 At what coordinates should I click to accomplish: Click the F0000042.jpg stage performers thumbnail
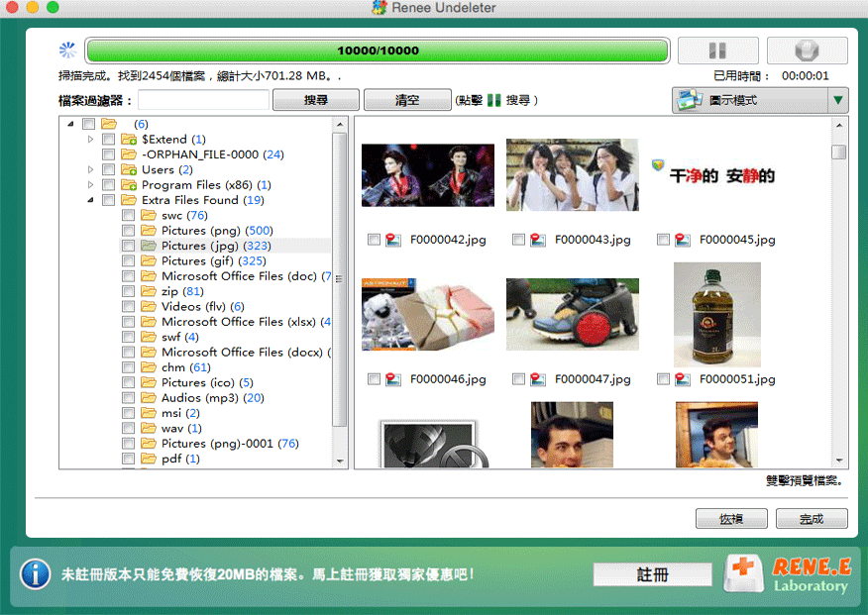(x=428, y=175)
